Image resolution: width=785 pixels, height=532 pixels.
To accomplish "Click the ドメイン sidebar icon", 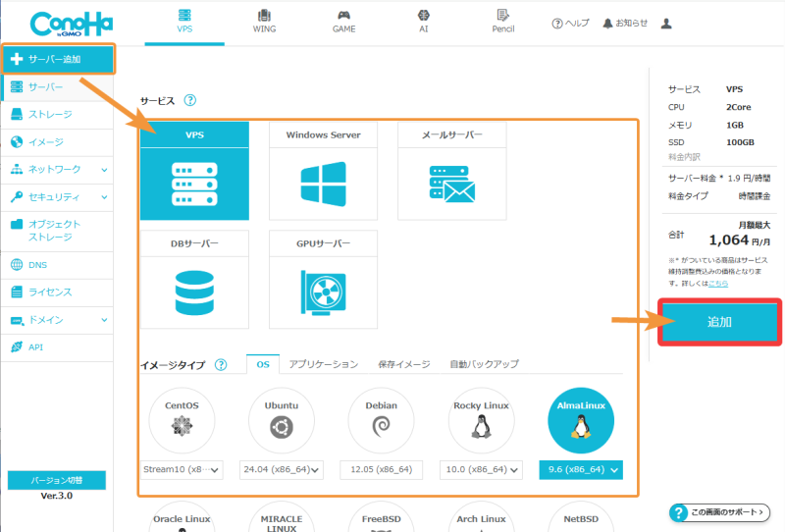I will (17, 320).
